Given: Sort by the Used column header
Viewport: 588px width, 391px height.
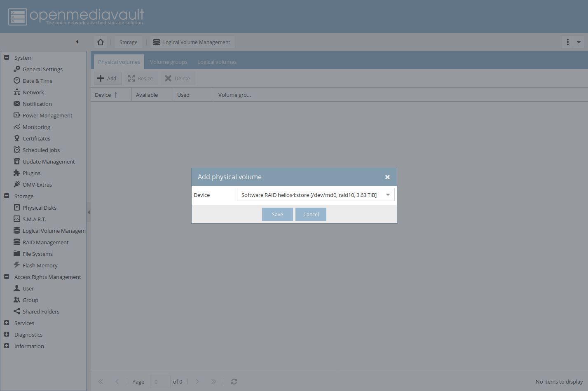Looking at the screenshot, I should [x=193, y=95].
